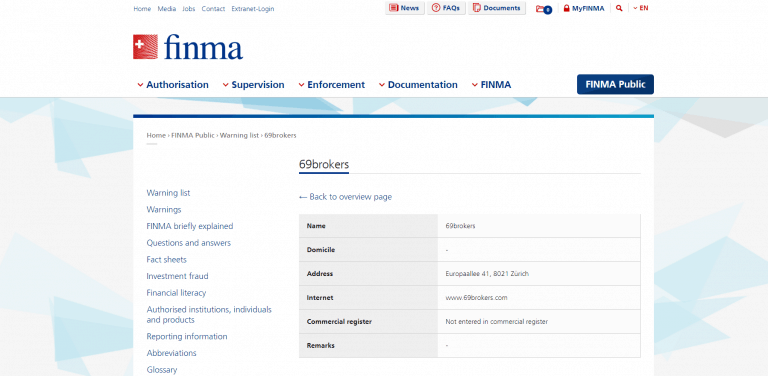Click the News button
Image resolution: width=768 pixels, height=376 pixels.
pyautogui.click(x=405, y=8)
